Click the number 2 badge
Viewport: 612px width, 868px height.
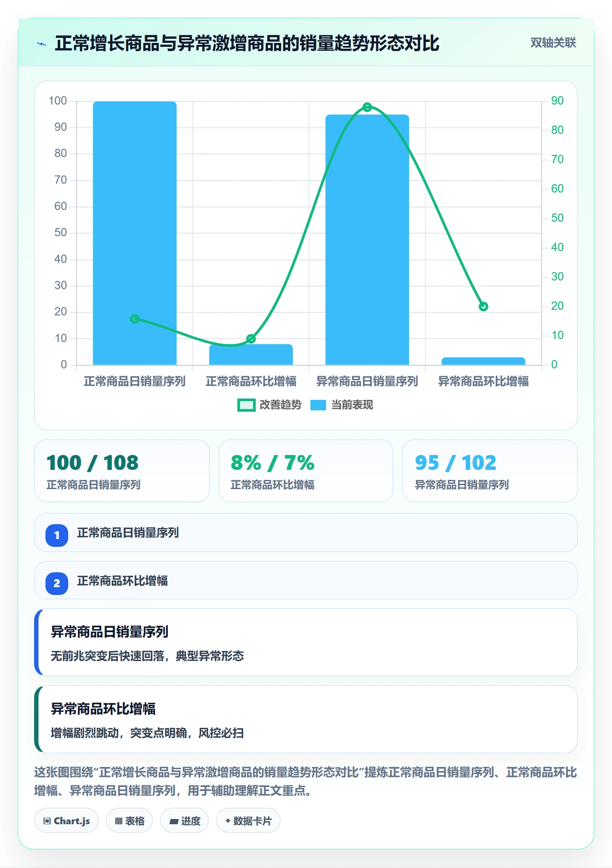(57, 583)
